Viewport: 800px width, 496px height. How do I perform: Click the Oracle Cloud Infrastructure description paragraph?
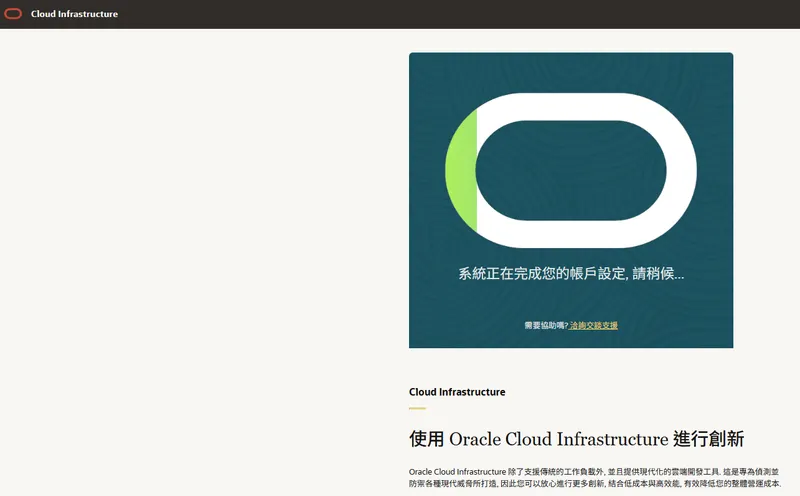click(595, 478)
